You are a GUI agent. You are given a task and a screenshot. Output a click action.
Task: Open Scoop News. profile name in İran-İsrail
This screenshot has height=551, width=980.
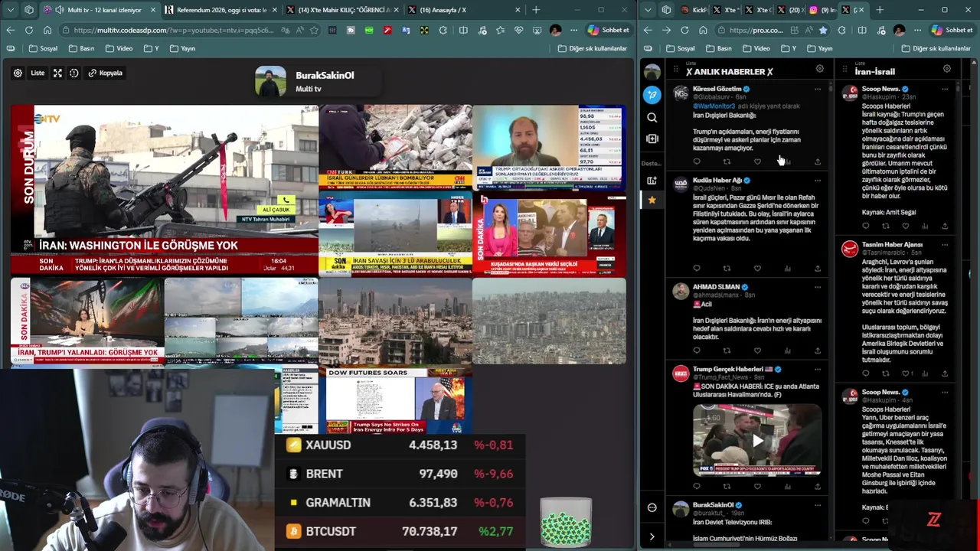tap(880, 89)
